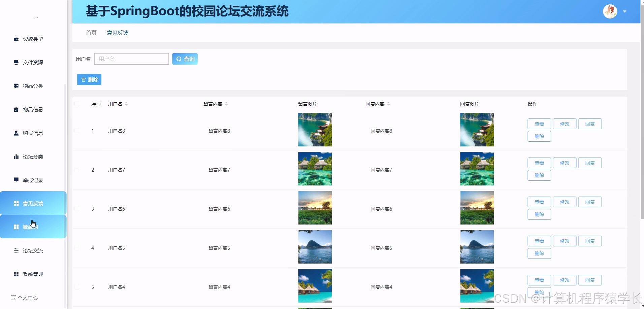The width and height of the screenshot is (644, 309).
Task: Check the checkbox for row 用户名8
Action: click(77, 131)
